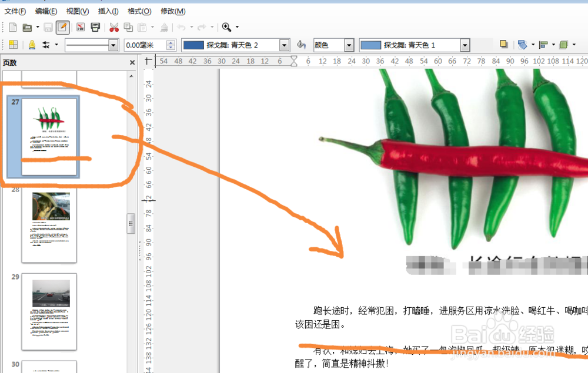Open the Line Style combo box
Viewport: 588px width, 373px height.
(x=92, y=45)
